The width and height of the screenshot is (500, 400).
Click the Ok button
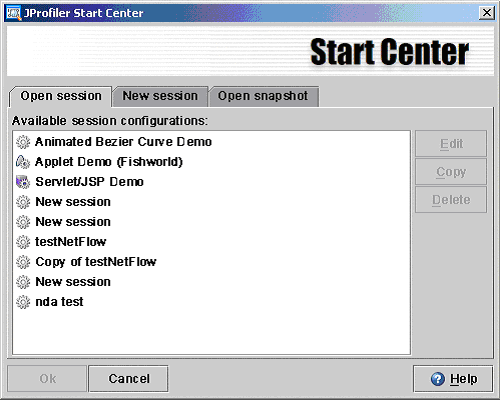(47, 379)
